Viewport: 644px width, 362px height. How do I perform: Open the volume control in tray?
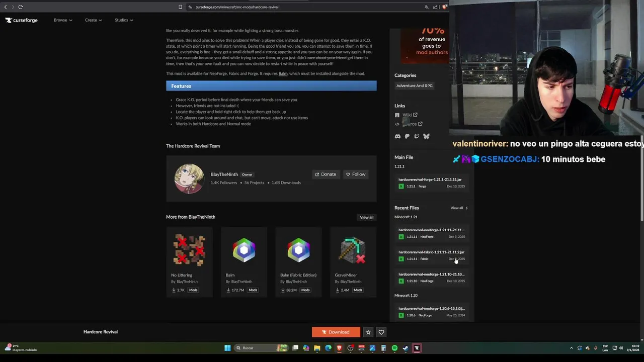click(620, 348)
